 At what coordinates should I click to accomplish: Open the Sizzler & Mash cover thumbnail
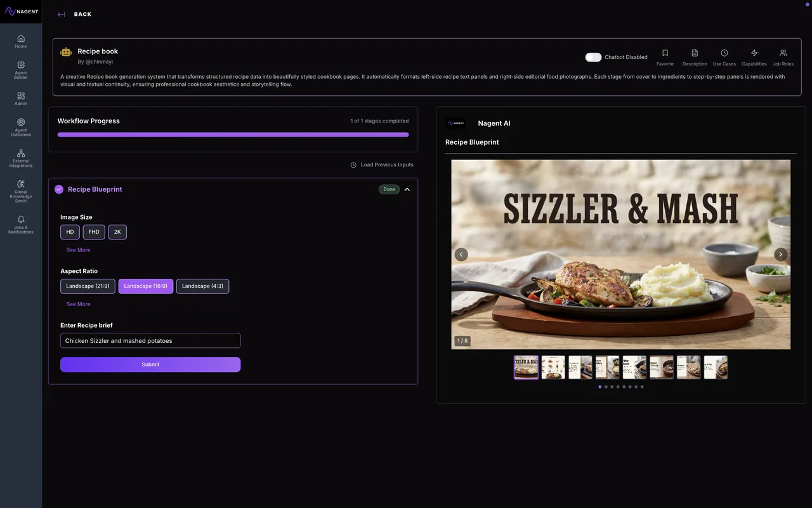tap(526, 368)
